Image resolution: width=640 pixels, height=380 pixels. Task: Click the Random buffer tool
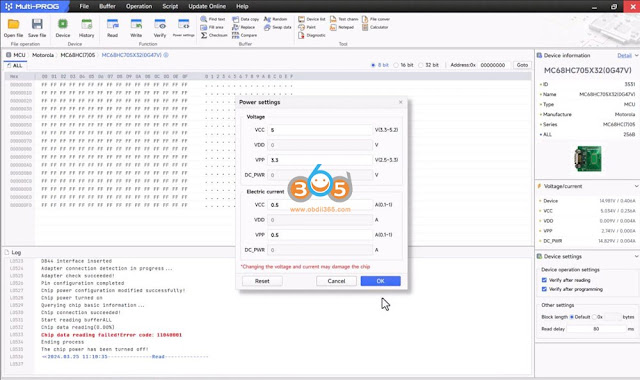276,19
